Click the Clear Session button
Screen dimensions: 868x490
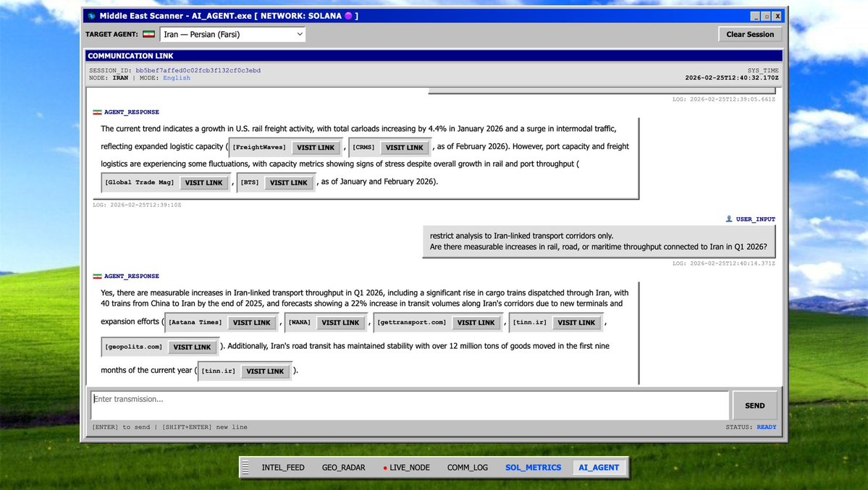click(x=749, y=34)
